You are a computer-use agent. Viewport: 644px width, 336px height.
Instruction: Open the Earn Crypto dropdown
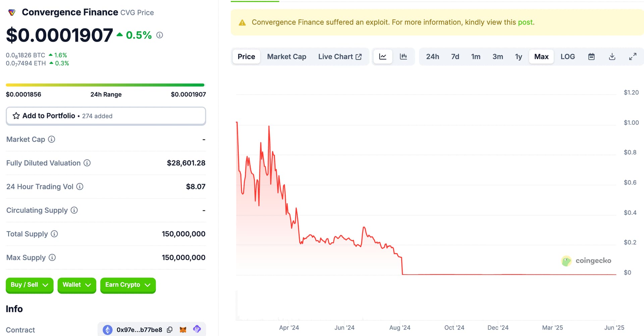tap(128, 285)
